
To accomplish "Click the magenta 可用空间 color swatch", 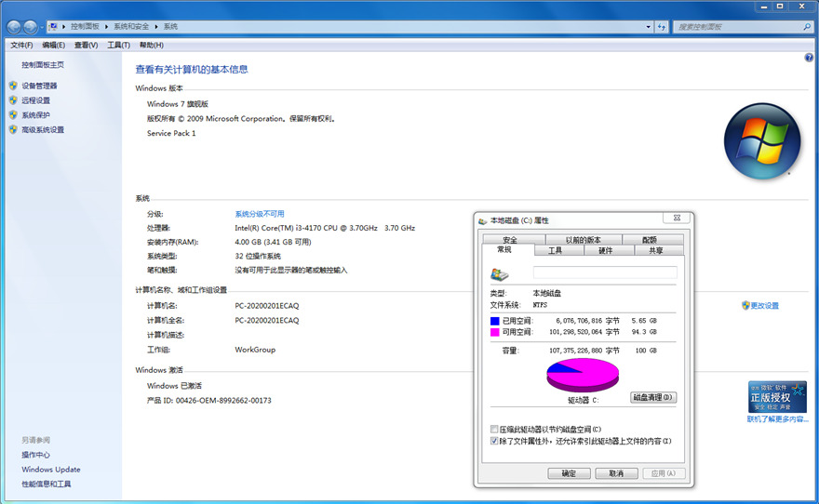I will 495,332.
